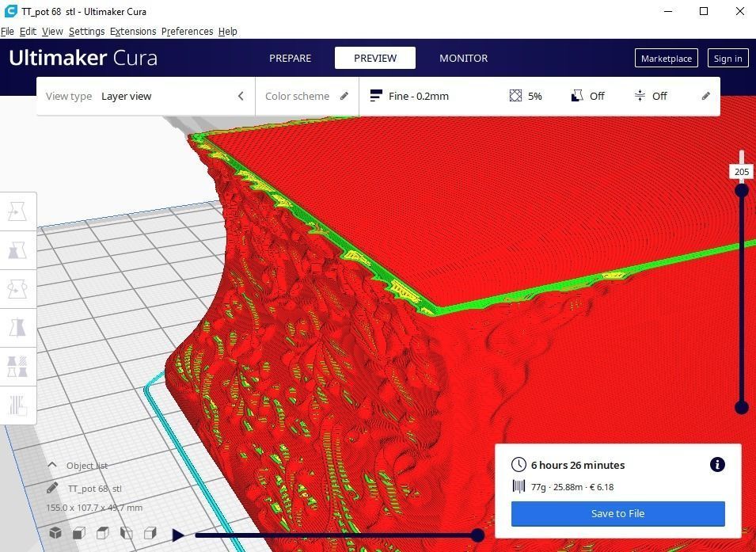Switch to top camera view

pyautogui.click(x=103, y=533)
